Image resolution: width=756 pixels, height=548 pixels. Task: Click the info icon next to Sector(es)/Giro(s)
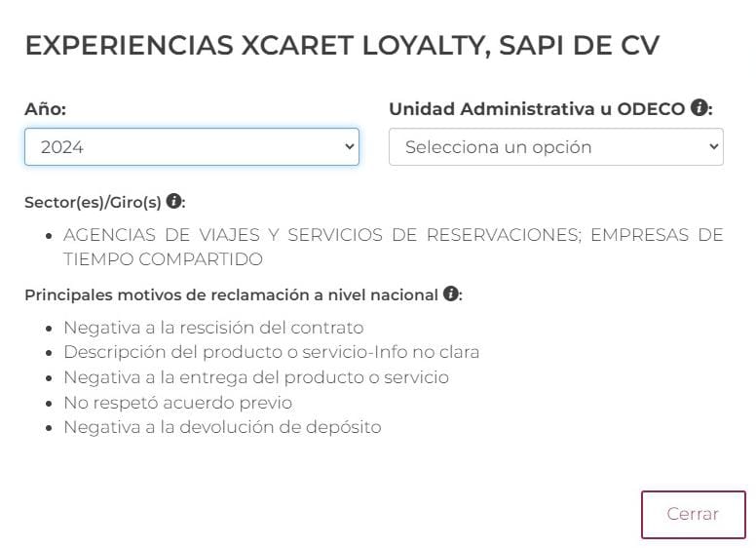[x=174, y=202]
